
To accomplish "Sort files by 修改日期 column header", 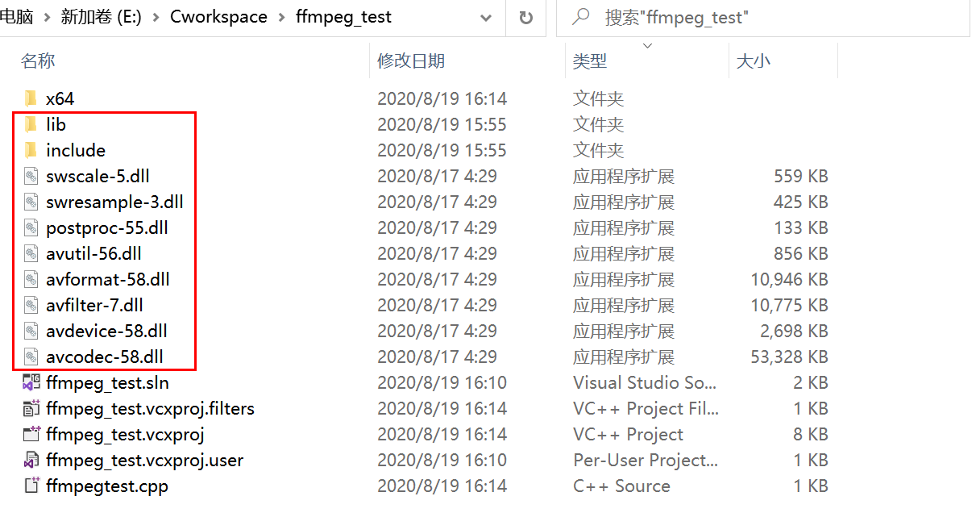I will (411, 60).
